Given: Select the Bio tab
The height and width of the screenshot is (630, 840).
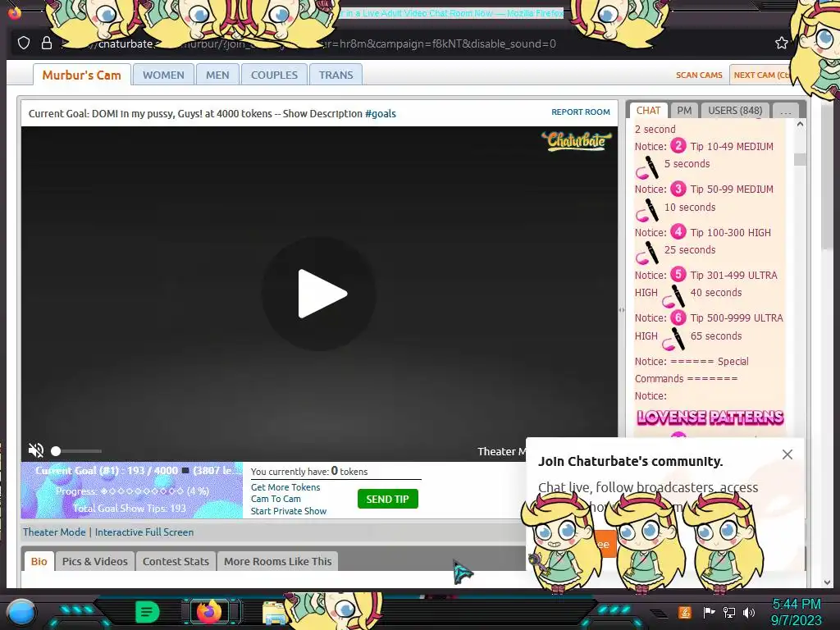Looking at the screenshot, I should [39, 561].
